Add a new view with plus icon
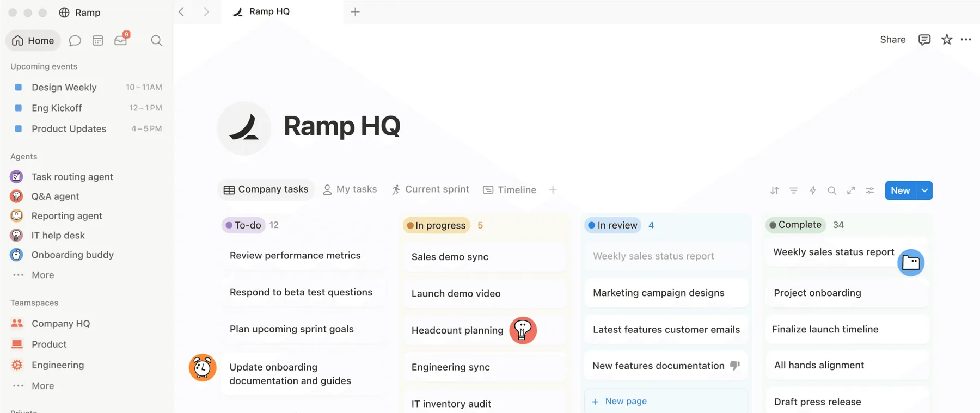Viewport: 980px width, 413px height. 553,190
